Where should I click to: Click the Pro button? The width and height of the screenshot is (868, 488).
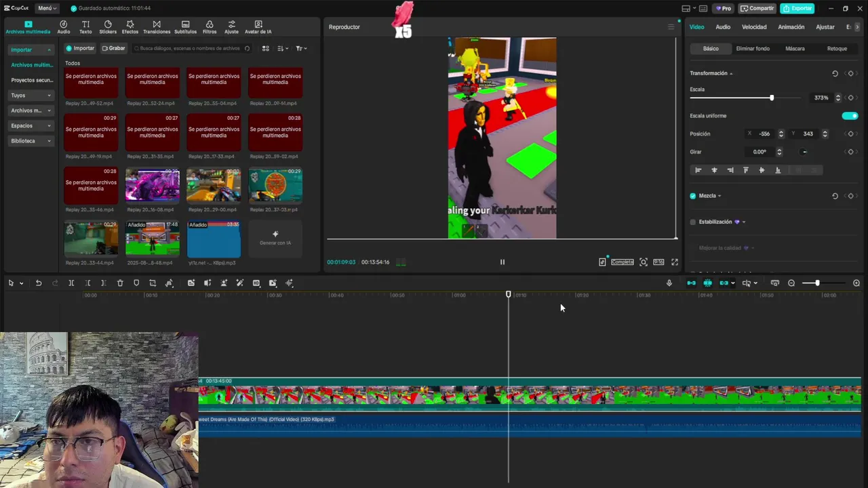pos(723,8)
